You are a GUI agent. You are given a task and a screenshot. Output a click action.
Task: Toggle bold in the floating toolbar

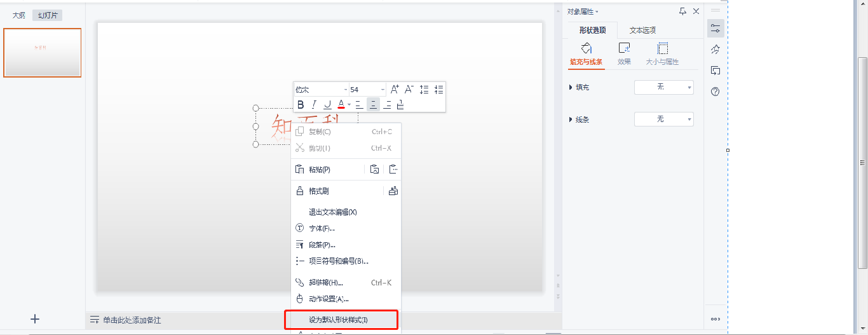[x=301, y=105]
